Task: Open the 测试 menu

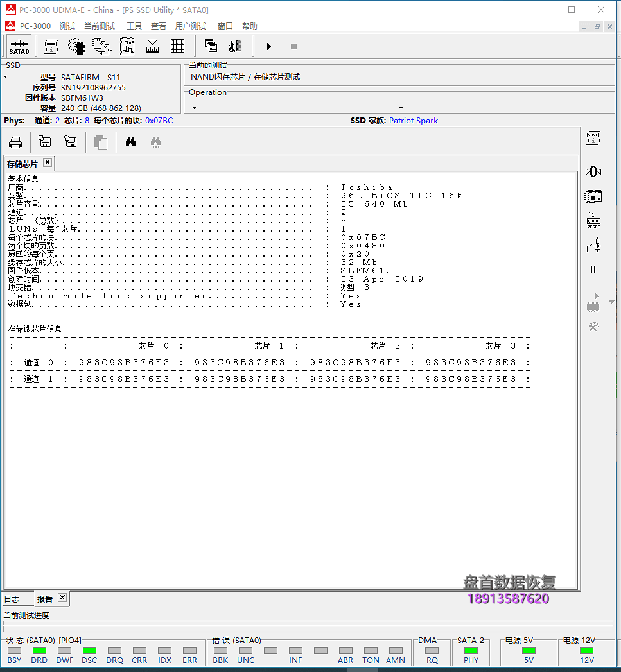Action: pyautogui.click(x=67, y=26)
